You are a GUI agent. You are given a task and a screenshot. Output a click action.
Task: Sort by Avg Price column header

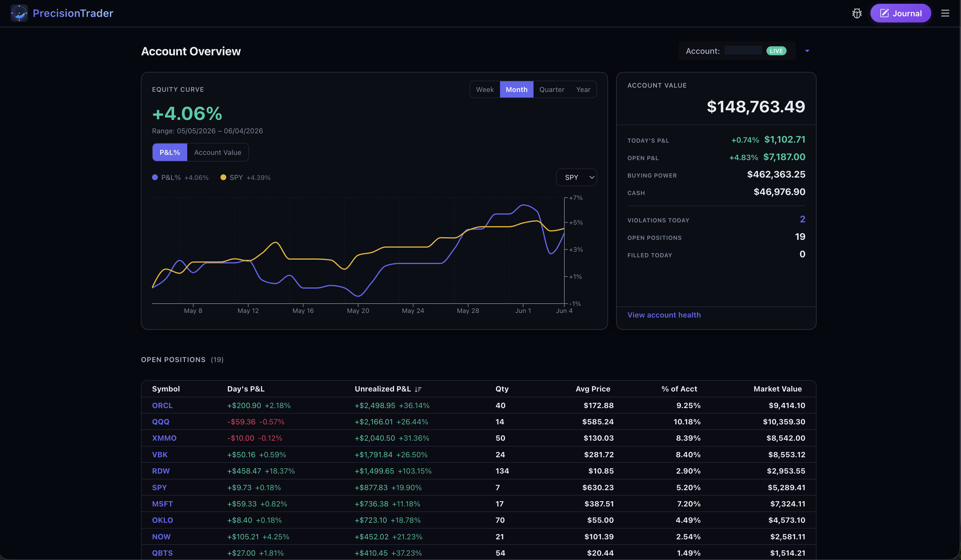tap(593, 389)
